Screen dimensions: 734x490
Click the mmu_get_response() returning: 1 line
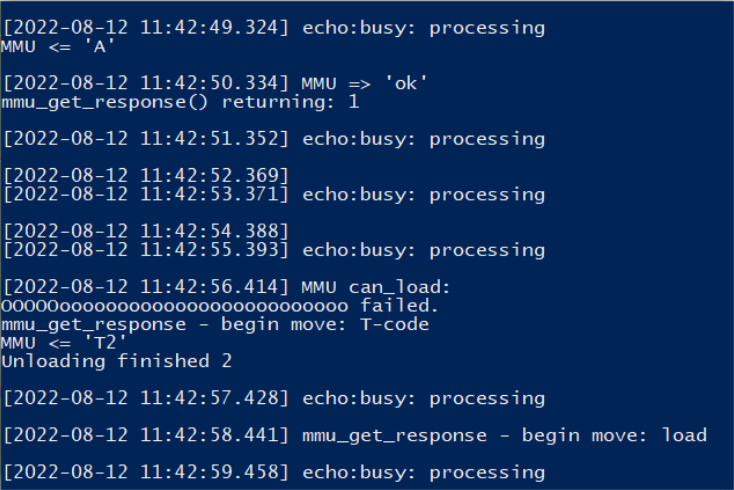pyautogui.click(x=180, y=101)
